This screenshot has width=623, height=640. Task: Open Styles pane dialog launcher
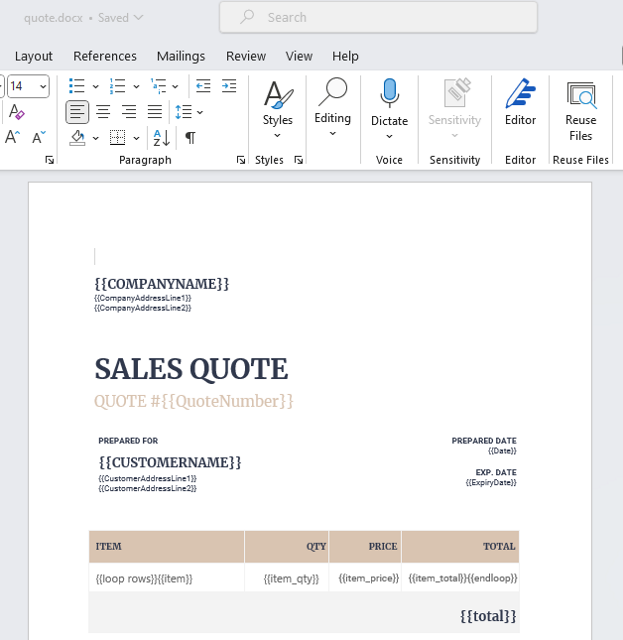click(x=299, y=160)
